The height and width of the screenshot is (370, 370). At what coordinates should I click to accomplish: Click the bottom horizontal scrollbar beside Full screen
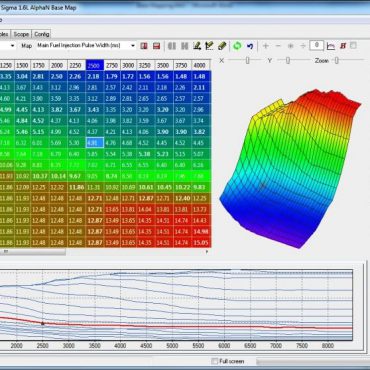[x=313, y=361]
